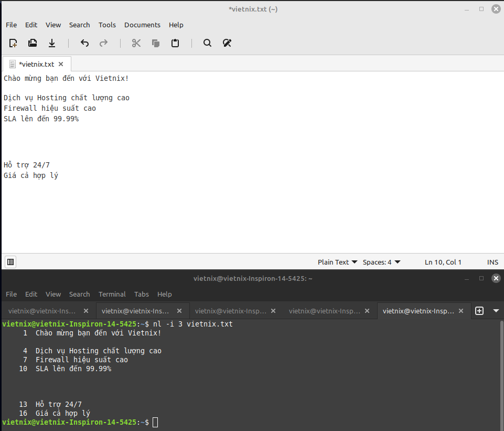Paste clipboard contents via the toolbar icon

point(175,43)
